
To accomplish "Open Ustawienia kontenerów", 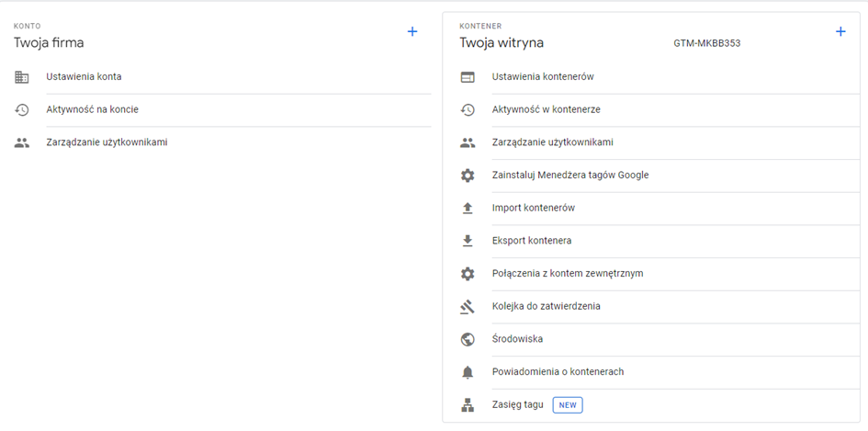I will tap(543, 77).
